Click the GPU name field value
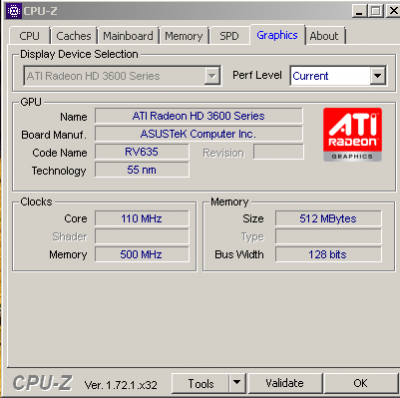Viewport: 400px width, 398px height. (199, 116)
